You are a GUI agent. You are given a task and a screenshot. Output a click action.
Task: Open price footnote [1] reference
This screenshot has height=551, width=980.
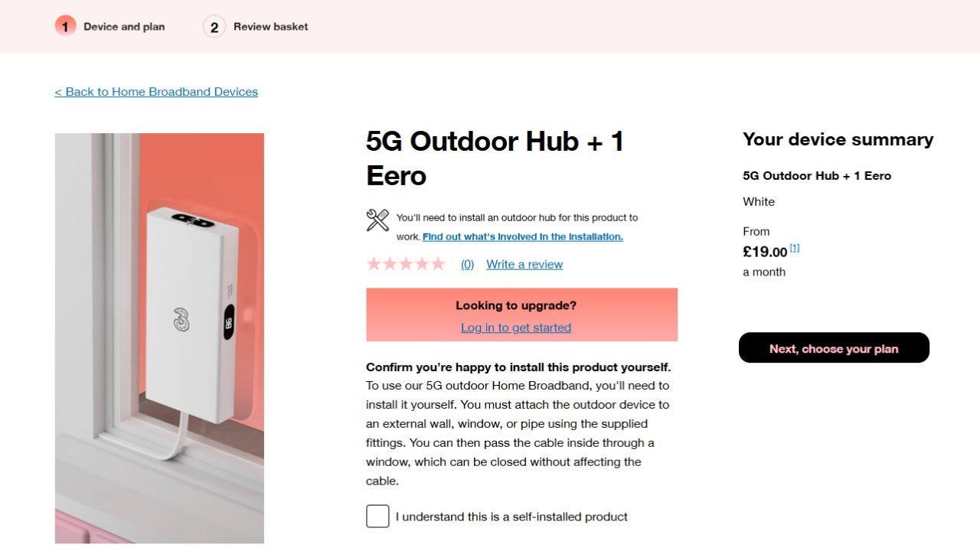pyautogui.click(x=795, y=248)
